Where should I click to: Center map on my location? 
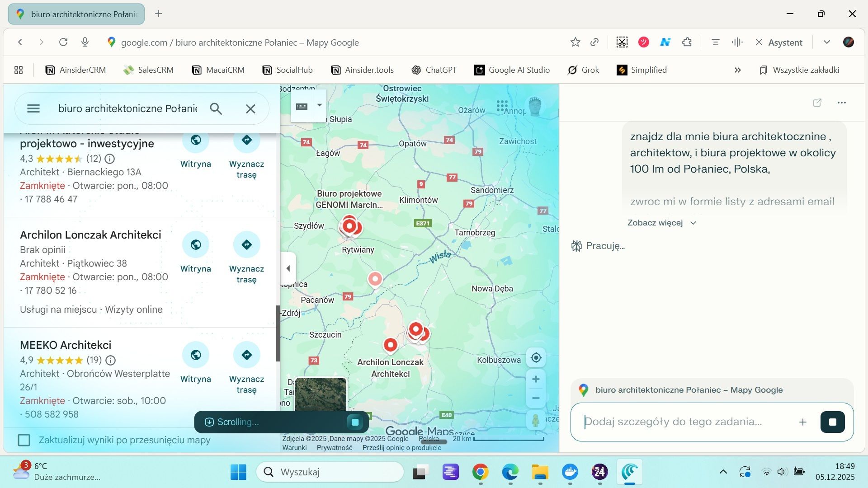coord(536,358)
